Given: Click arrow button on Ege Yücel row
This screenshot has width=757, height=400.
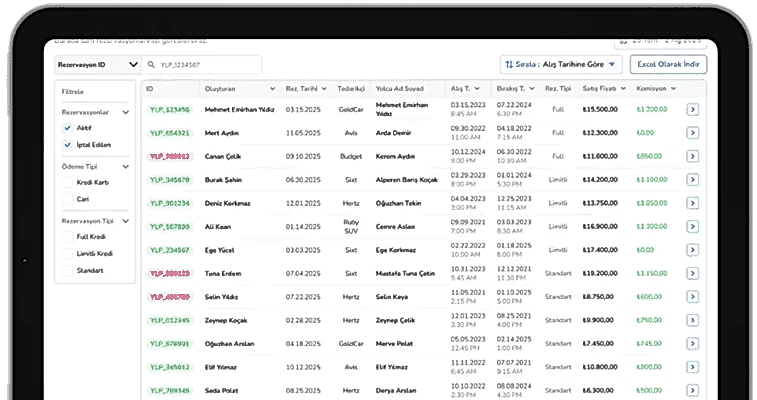Looking at the screenshot, I should pyautogui.click(x=692, y=250).
